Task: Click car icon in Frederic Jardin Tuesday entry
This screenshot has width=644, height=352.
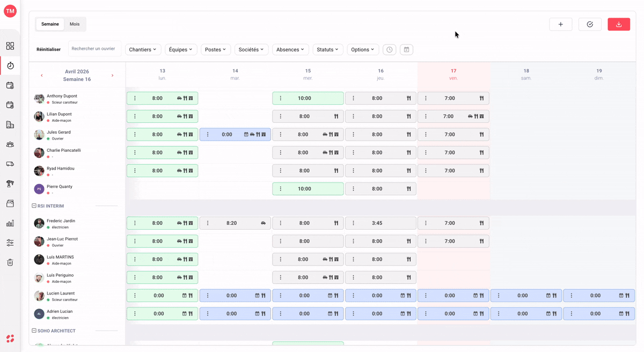Action: click(x=263, y=223)
